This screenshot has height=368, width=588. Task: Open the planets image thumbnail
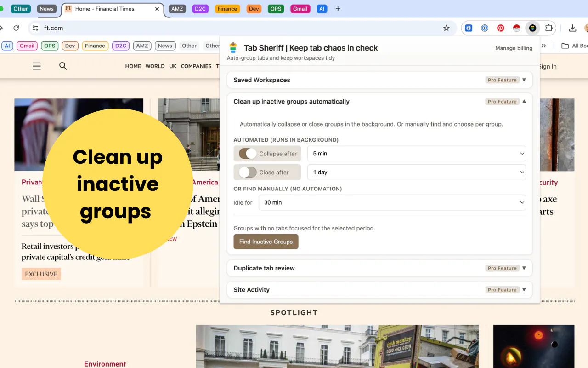click(534, 346)
